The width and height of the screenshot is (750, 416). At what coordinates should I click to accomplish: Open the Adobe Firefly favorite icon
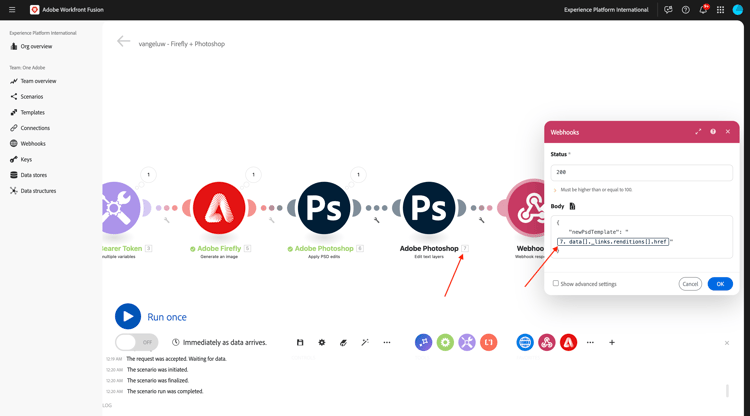568,342
